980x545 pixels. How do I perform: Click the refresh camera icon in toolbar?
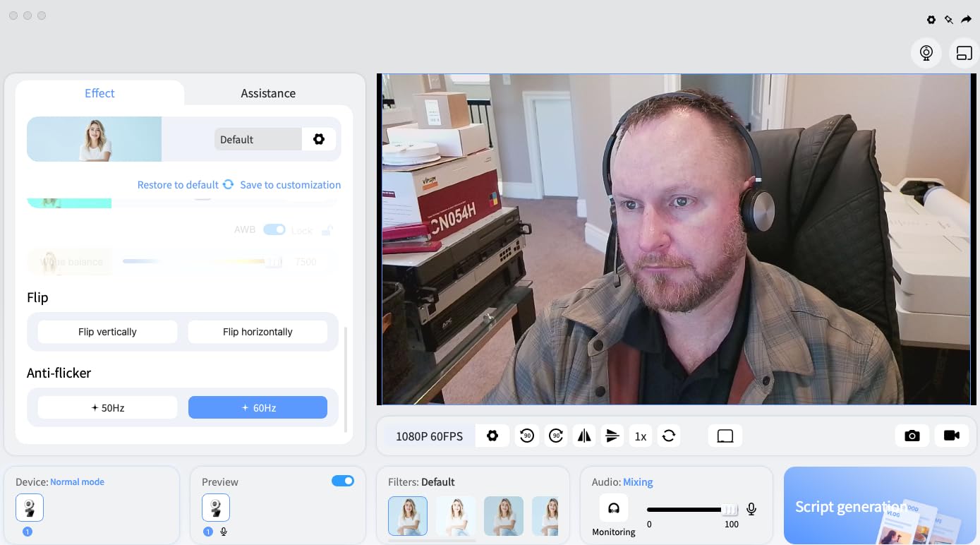669,436
